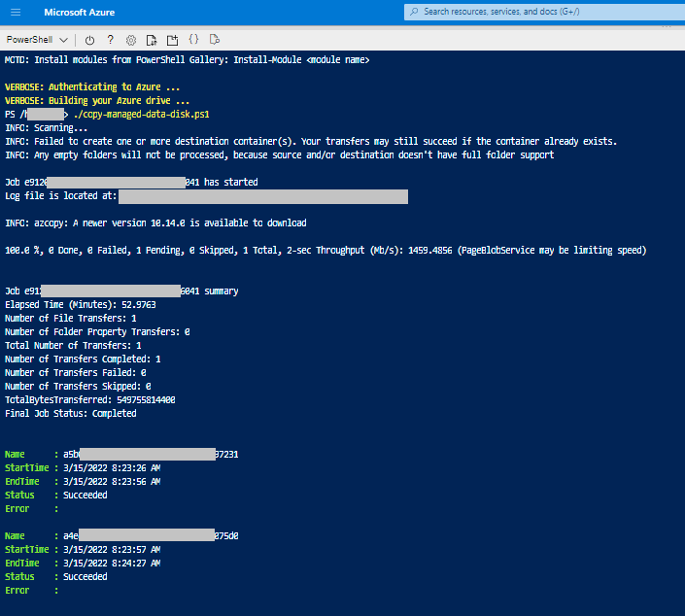Viewport: 685px width, 616px height.
Task: Click the "Any empty folders will not be processed" line
Action: pyautogui.click(x=280, y=155)
